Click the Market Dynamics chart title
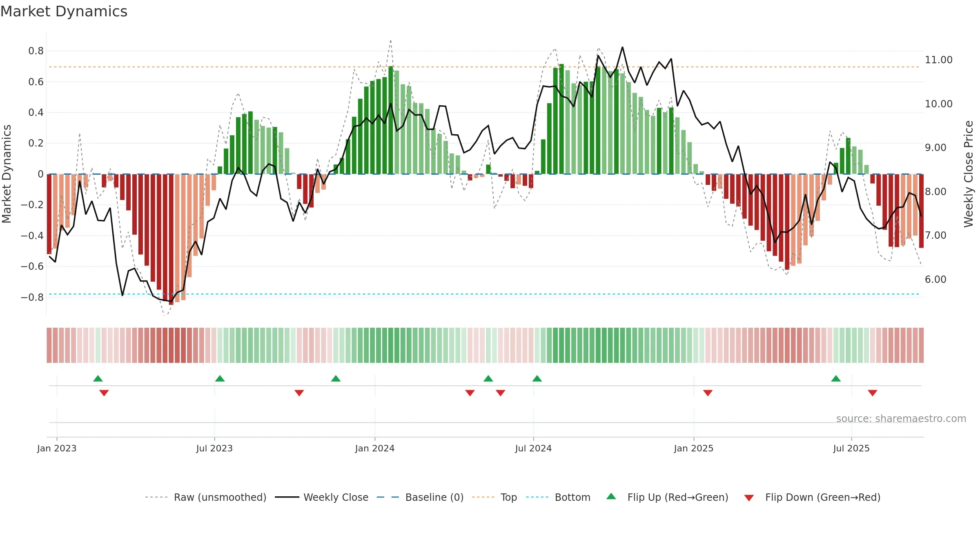The image size is (980, 551). point(64,11)
